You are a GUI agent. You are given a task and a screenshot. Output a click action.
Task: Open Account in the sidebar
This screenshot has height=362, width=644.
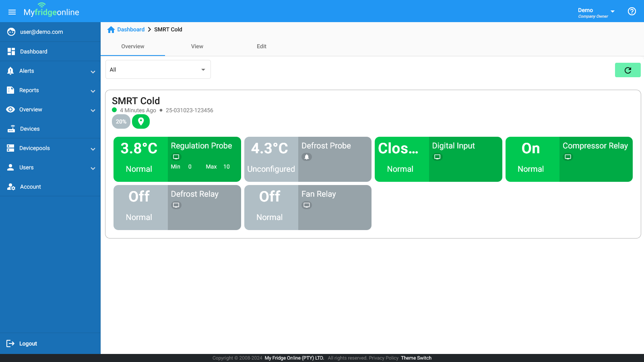coord(50,187)
